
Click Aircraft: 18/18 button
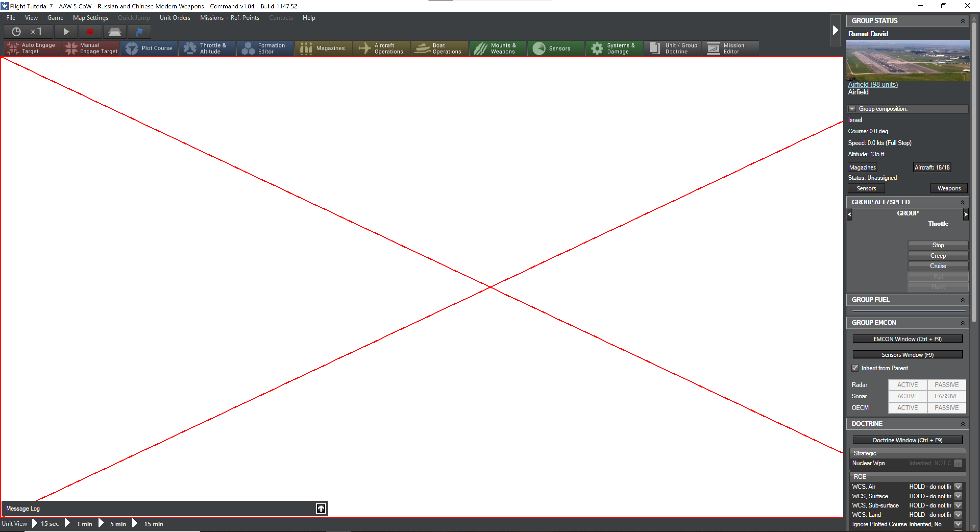click(x=932, y=167)
